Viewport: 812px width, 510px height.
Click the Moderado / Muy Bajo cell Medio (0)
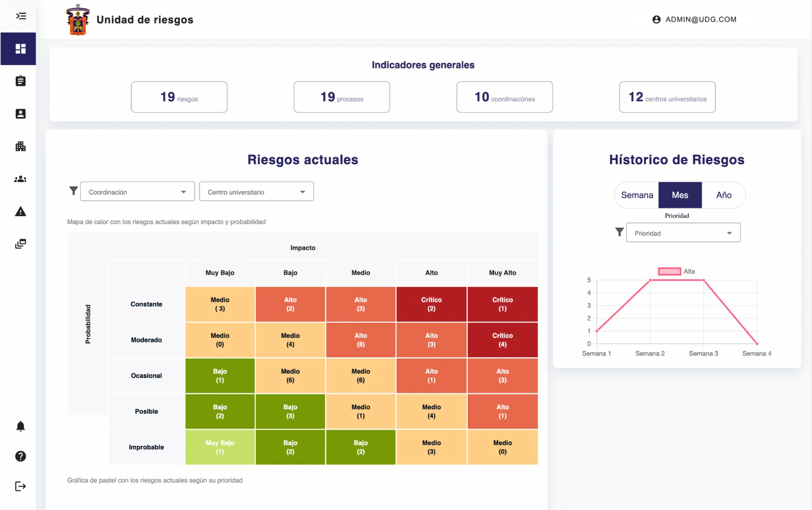tap(220, 340)
